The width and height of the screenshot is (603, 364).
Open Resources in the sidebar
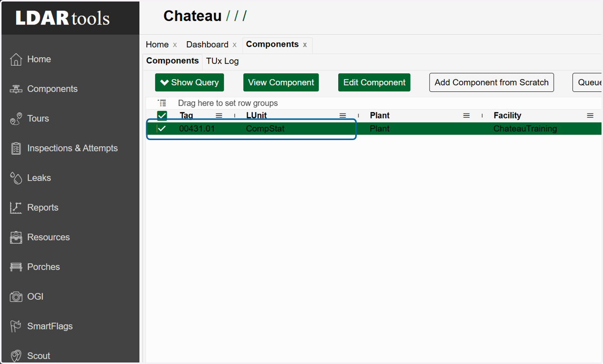point(48,237)
